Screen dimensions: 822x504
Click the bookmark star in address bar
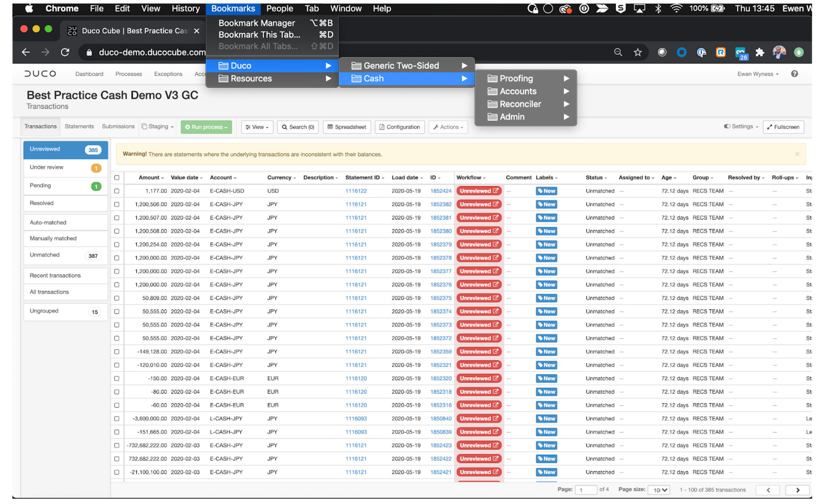pos(638,52)
